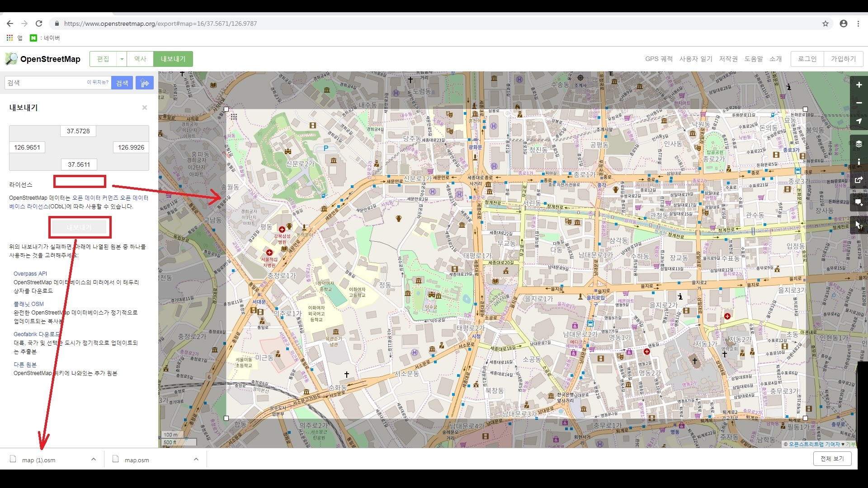Image resolution: width=868 pixels, height=488 pixels.
Task: Open directions with the blue arrow button
Action: tap(145, 83)
